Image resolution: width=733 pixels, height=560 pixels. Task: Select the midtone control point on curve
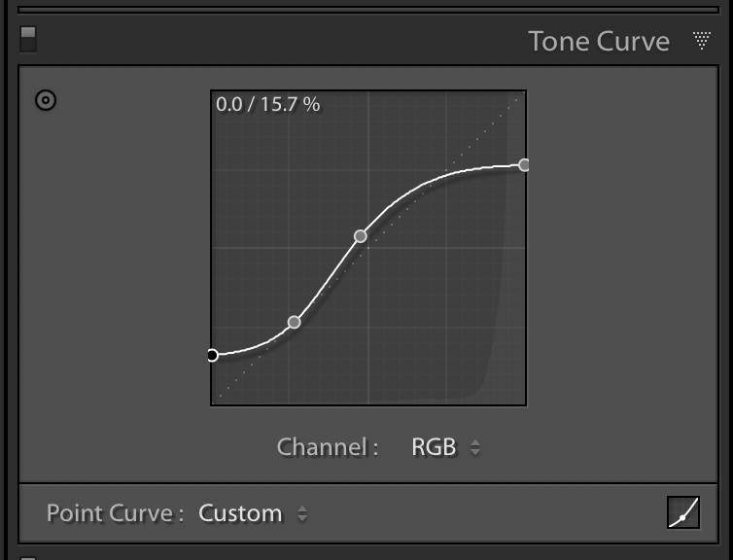click(x=361, y=236)
